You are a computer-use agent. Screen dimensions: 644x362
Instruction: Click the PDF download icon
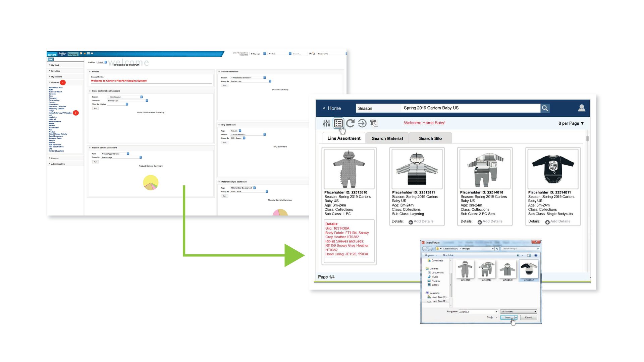tap(374, 123)
